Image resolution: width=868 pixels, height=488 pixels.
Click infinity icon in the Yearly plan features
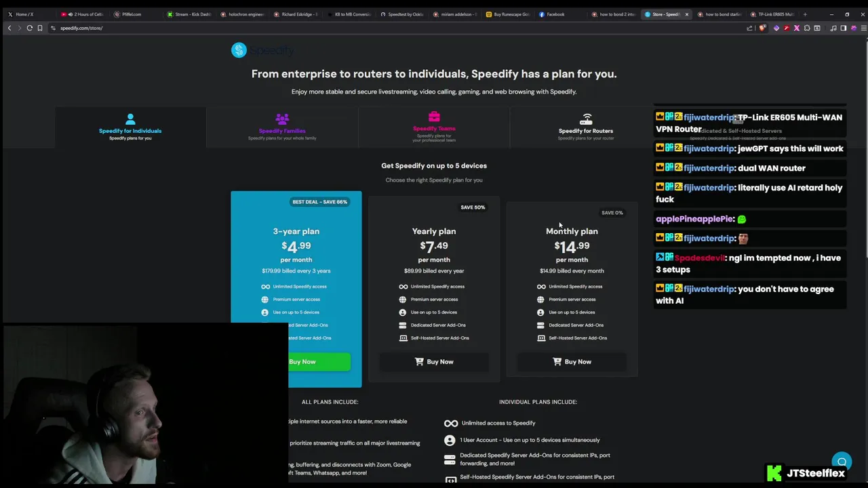point(403,287)
